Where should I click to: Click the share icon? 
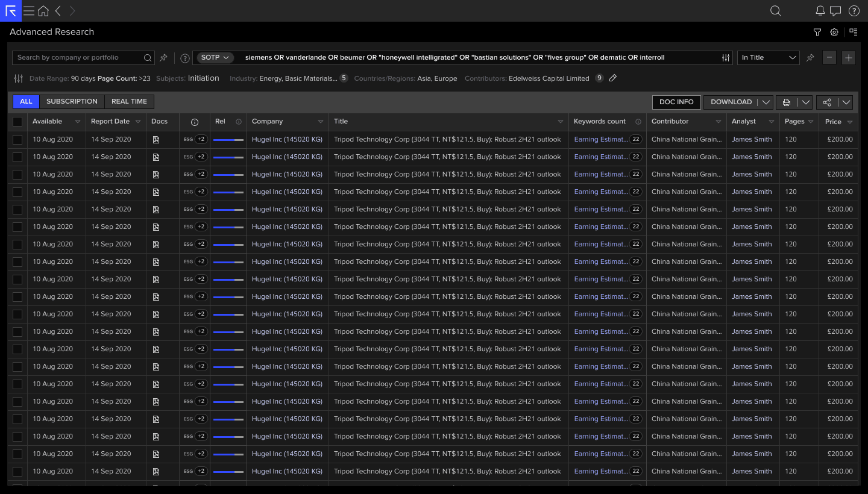[827, 102]
